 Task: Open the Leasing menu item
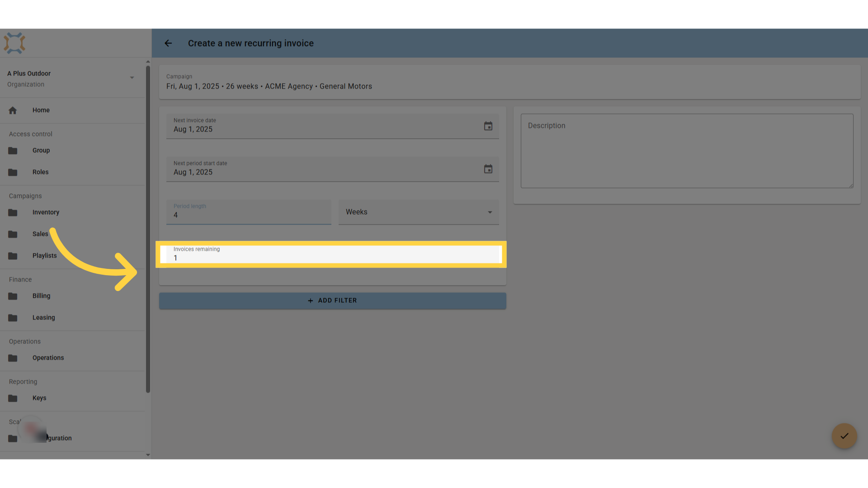coord(72,318)
